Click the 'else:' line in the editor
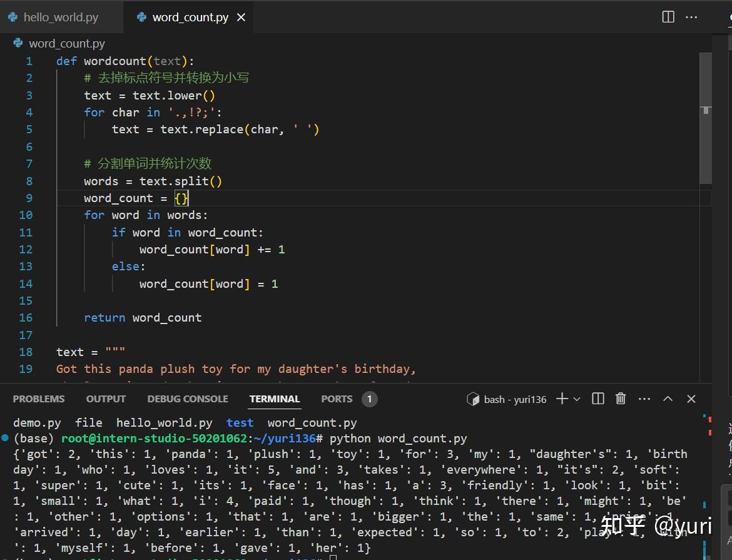This screenshot has height=560, width=732. point(128,267)
